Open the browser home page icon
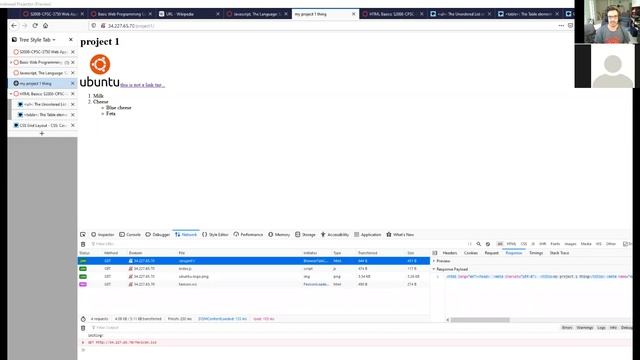This screenshot has height=360, width=640. pos(45,25)
